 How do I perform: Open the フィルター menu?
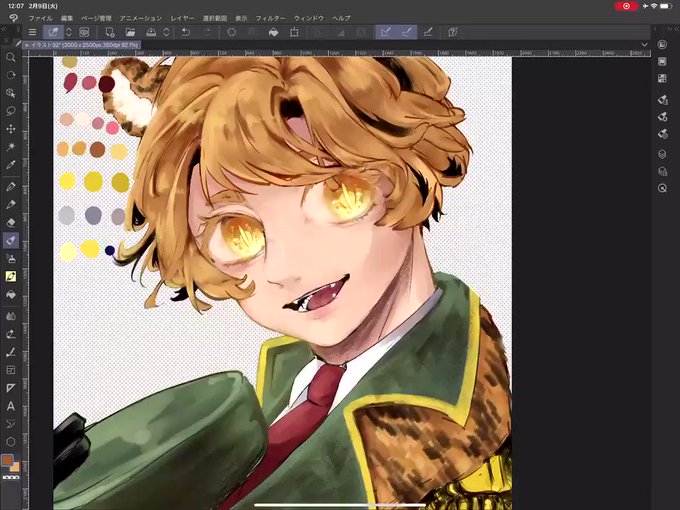coord(271,18)
